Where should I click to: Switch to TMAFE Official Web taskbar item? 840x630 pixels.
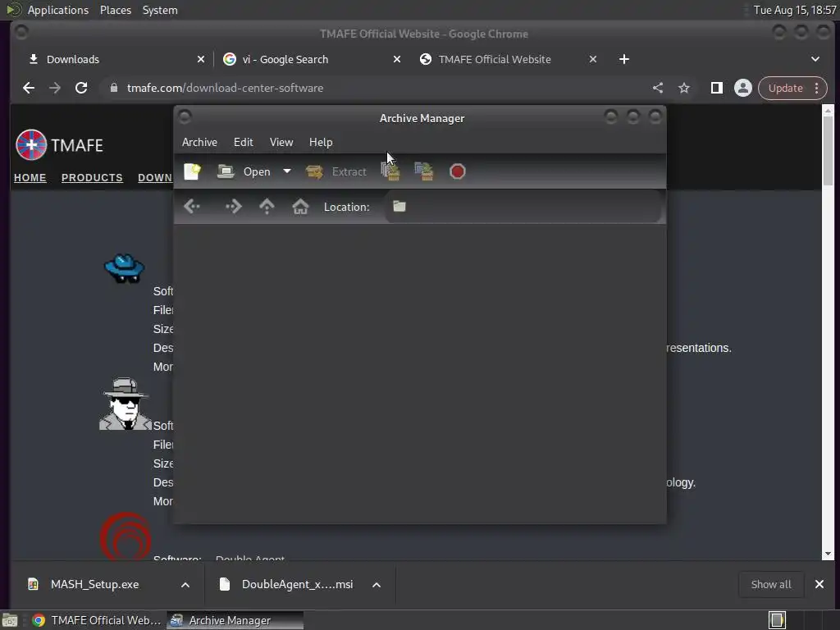[96, 620]
